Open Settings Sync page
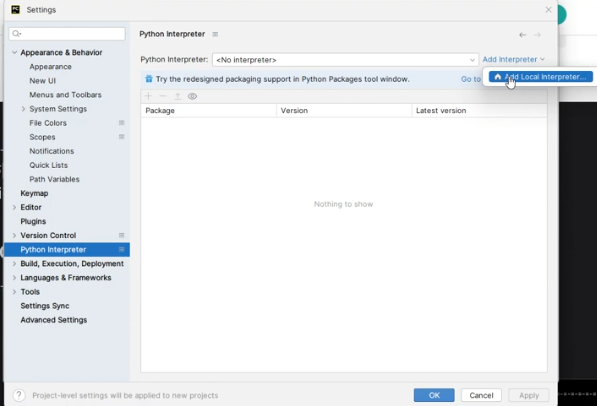 (45, 306)
